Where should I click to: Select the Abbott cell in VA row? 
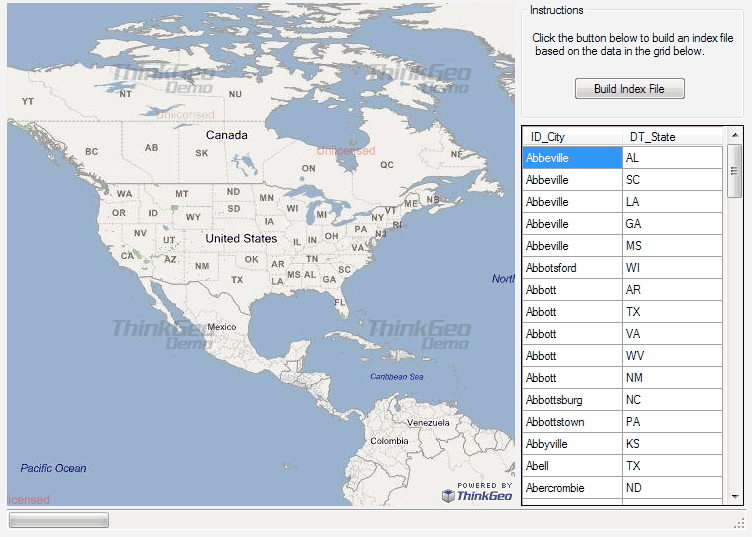pos(573,334)
